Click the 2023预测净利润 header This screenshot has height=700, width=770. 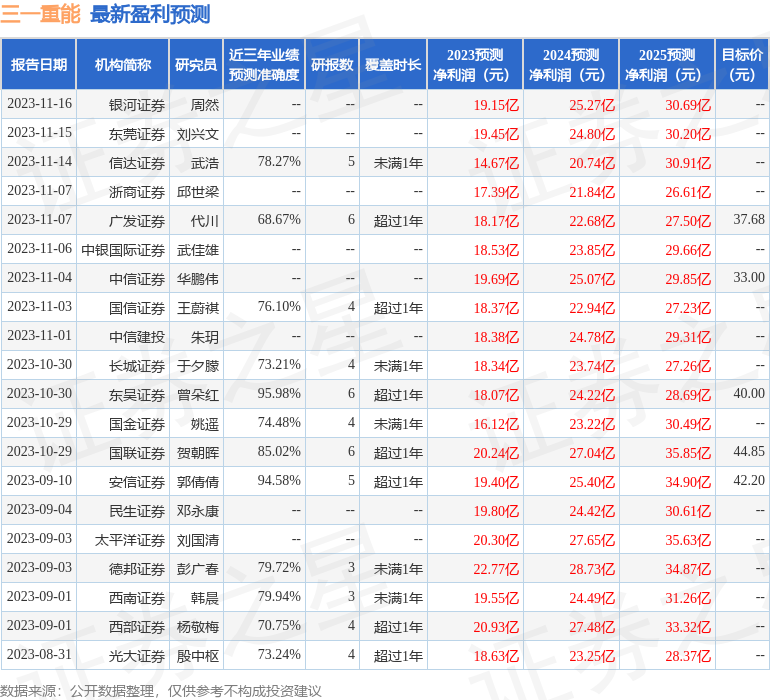tap(475, 64)
